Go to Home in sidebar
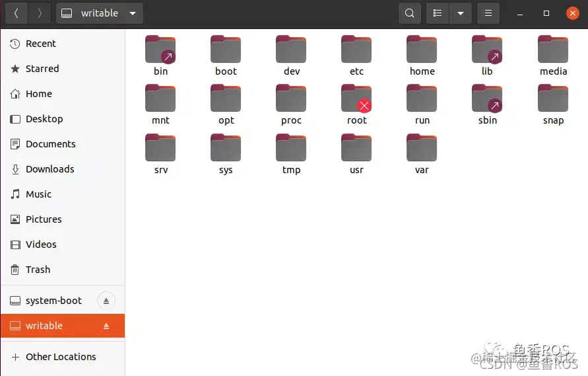This screenshot has width=588, height=376. (x=63, y=94)
